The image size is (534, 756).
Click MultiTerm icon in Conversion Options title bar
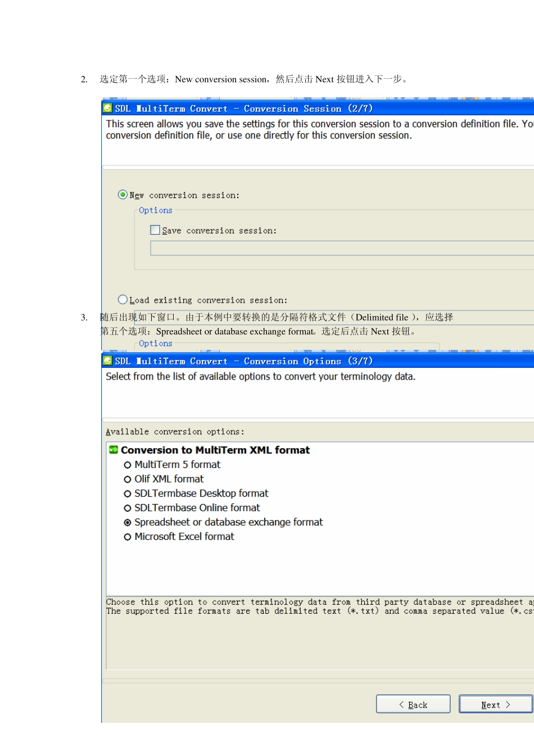click(107, 361)
